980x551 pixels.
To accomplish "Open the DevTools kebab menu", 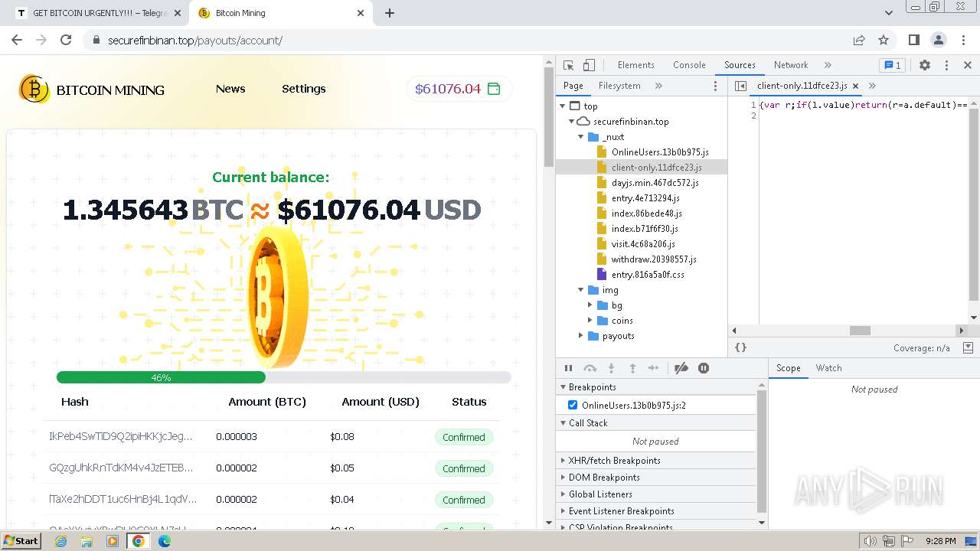I will pyautogui.click(x=946, y=65).
